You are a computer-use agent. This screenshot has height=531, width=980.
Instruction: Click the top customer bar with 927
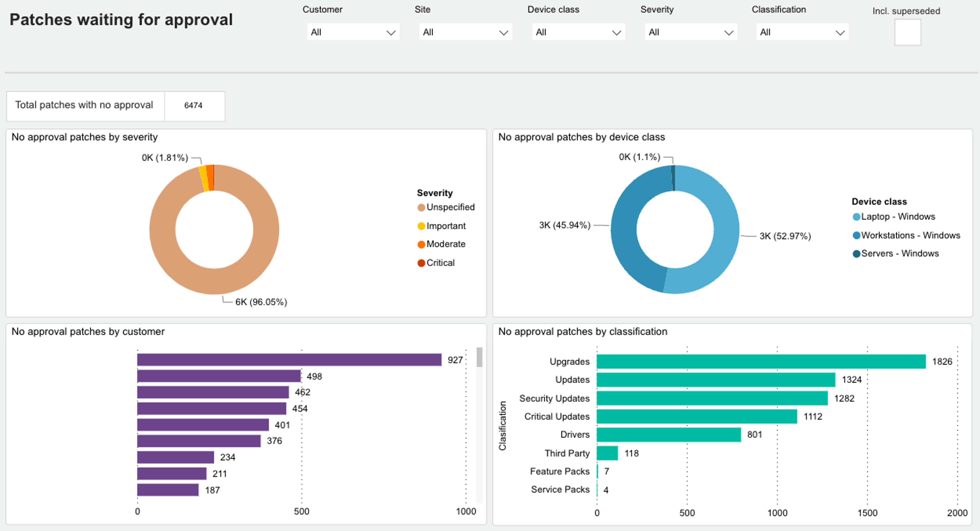pos(289,360)
